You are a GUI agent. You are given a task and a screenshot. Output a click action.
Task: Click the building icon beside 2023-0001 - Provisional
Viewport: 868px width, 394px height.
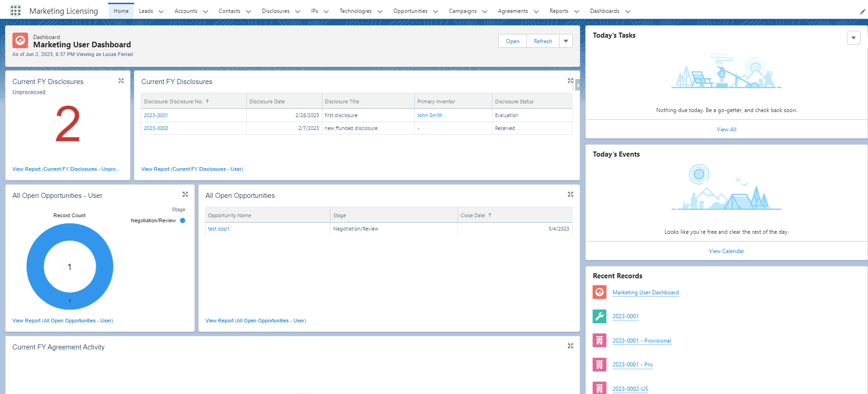[x=600, y=340]
